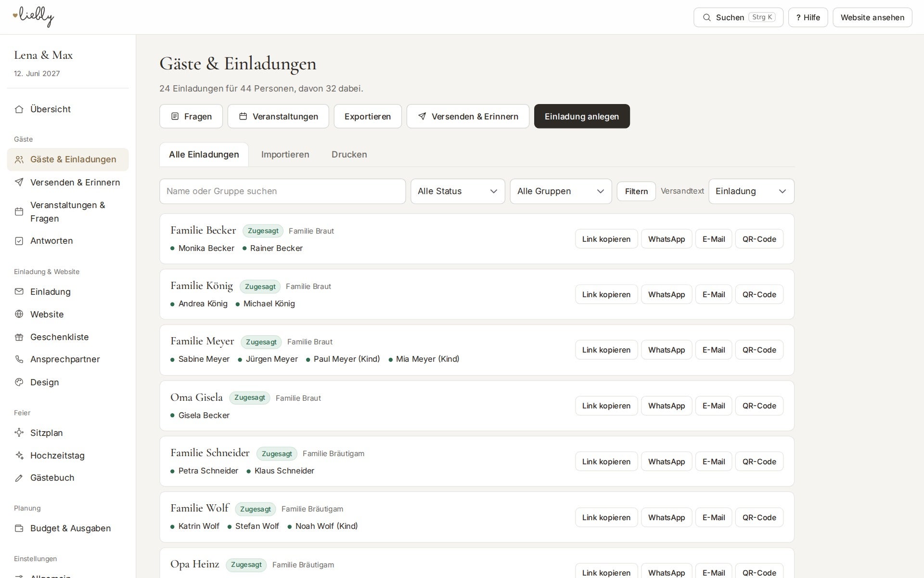924x578 pixels.
Task: Click the Lena & Max wedding title
Action: [43, 55]
